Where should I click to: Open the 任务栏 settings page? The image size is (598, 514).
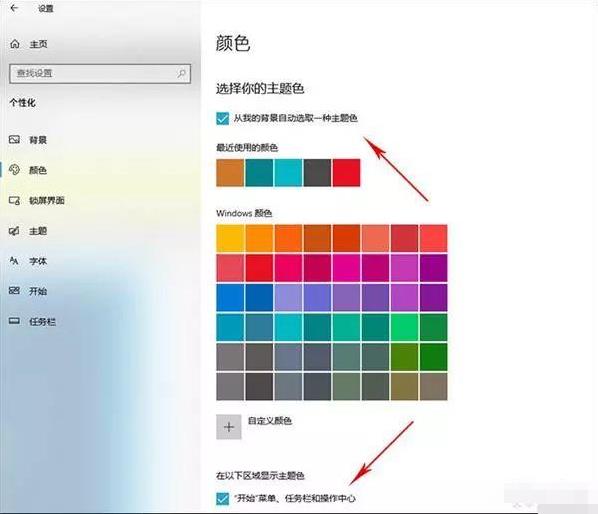42,322
